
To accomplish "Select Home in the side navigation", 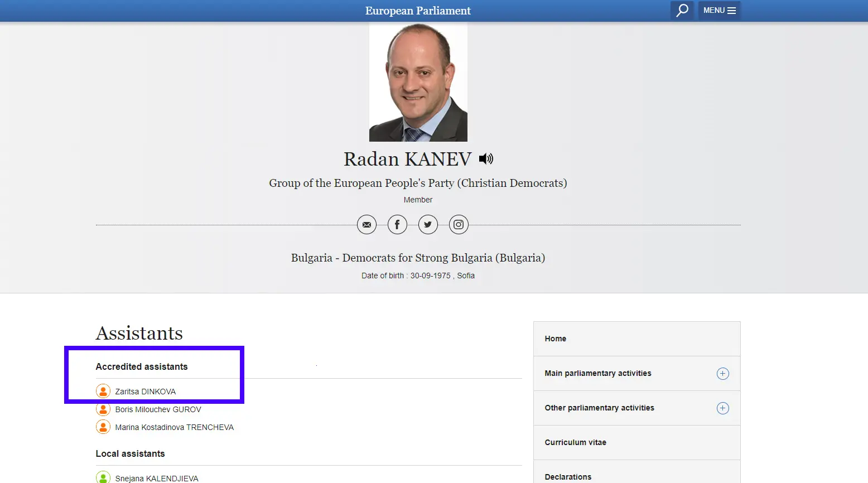I will pos(556,339).
